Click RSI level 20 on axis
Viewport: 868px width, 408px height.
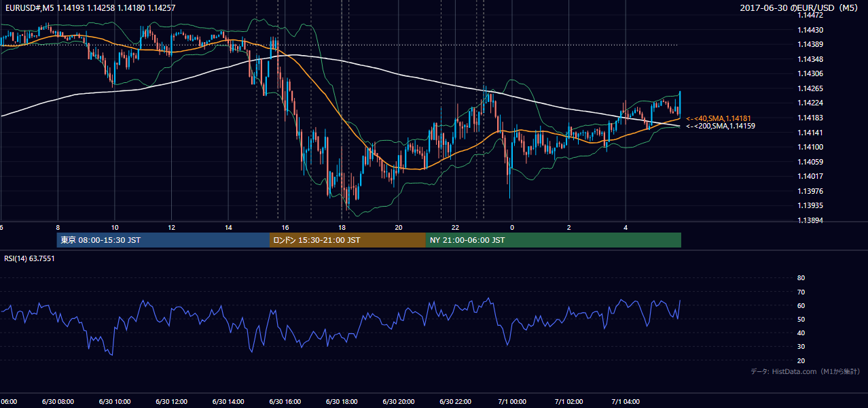click(801, 360)
